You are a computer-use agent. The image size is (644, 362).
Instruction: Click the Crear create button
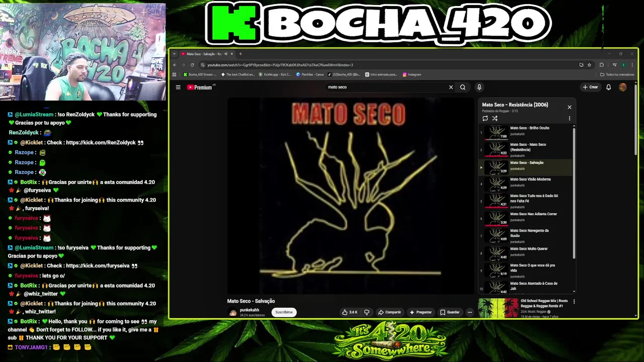pos(590,87)
